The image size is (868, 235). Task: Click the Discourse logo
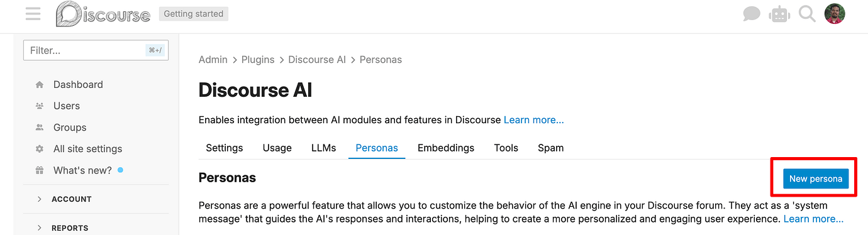click(103, 14)
